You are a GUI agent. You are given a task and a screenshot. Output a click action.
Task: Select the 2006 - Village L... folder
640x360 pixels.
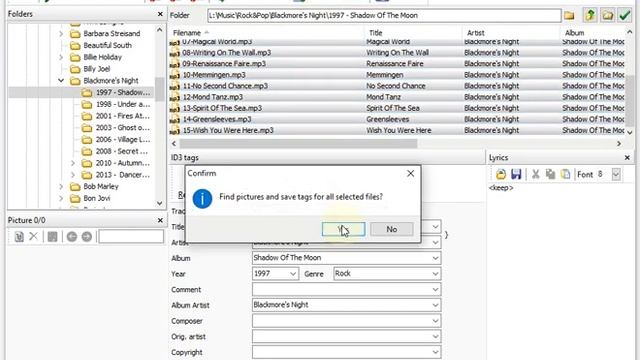pos(123,140)
